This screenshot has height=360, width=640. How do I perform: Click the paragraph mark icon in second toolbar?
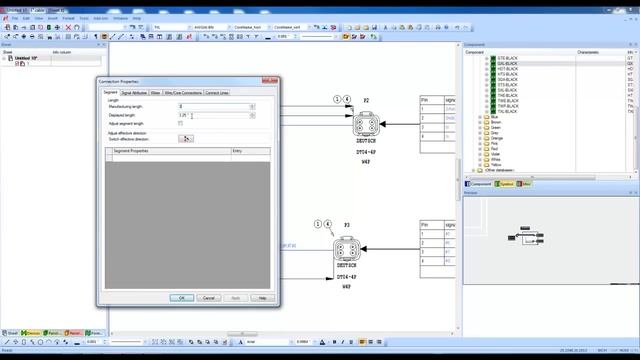(x=96, y=37)
